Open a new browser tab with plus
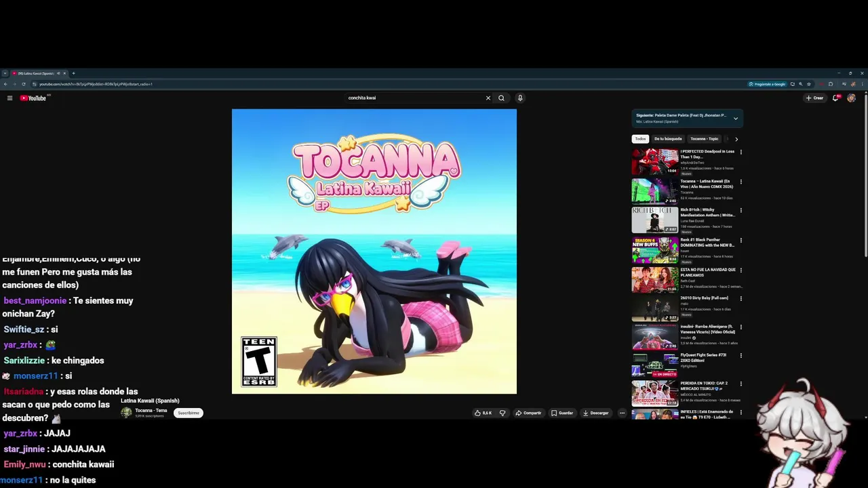Image resolution: width=868 pixels, height=488 pixels. [x=73, y=73]
